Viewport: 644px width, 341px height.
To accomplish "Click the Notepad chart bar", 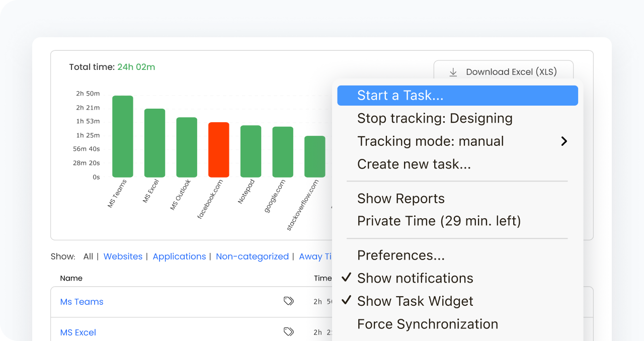I will point(251,151).
